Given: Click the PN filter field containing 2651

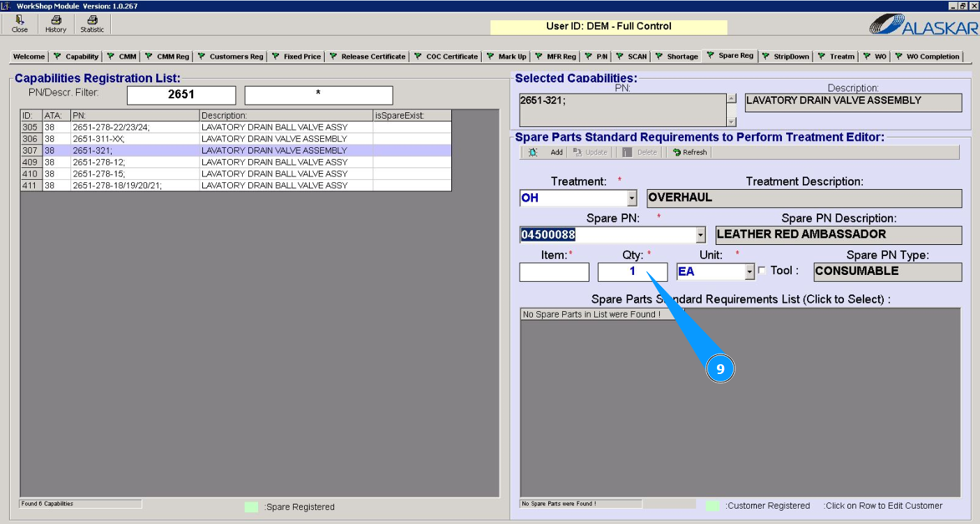Looking at the screenshot, I should coord(181,95).
